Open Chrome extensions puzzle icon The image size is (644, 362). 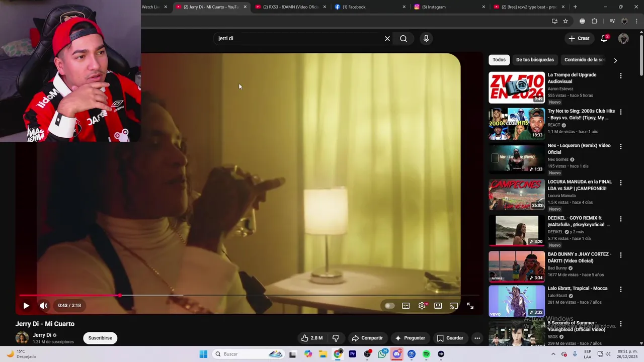click(x=595, y=21)
